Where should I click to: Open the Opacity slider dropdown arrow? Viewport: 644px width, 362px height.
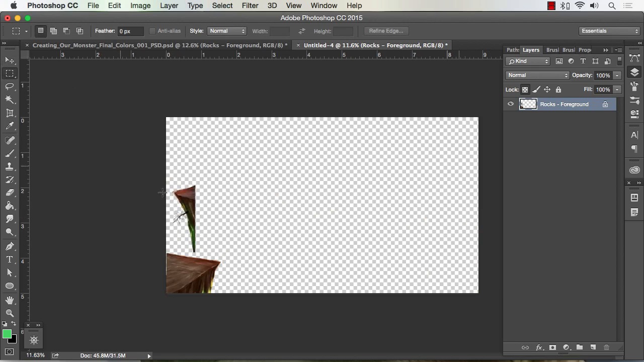point(617,75)
